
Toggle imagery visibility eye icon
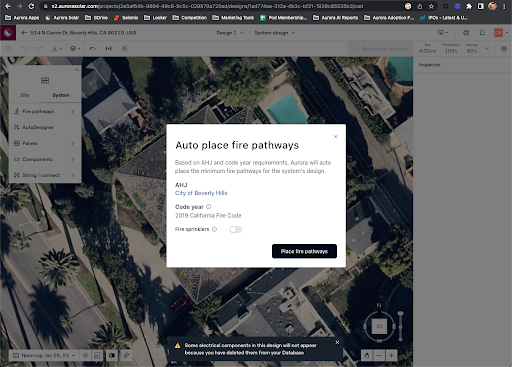point(85,355)
